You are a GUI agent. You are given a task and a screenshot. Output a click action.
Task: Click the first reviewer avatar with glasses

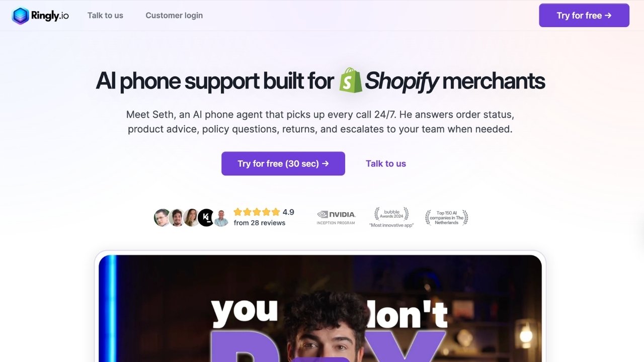162,218
